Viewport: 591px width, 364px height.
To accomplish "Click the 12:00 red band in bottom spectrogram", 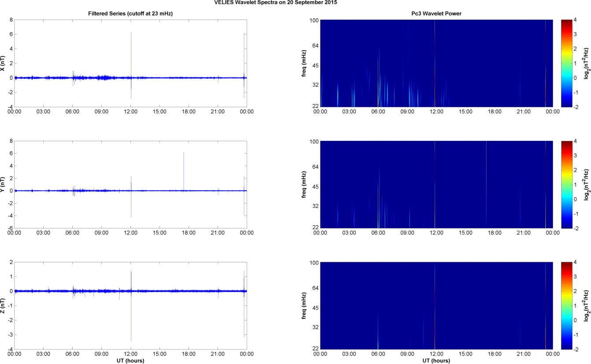I will click(435, 306).
